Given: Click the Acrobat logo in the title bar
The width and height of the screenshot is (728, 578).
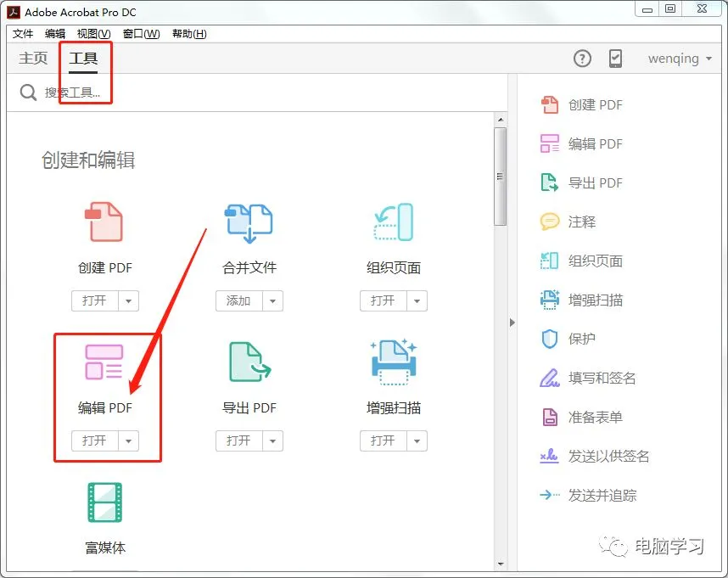Looking at the screenshot, I should coord(14,12).
